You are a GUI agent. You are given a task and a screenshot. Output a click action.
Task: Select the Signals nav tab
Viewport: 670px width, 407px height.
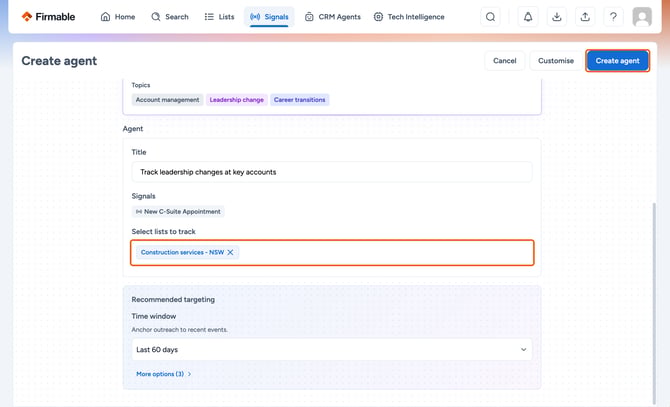pos(269,17)
